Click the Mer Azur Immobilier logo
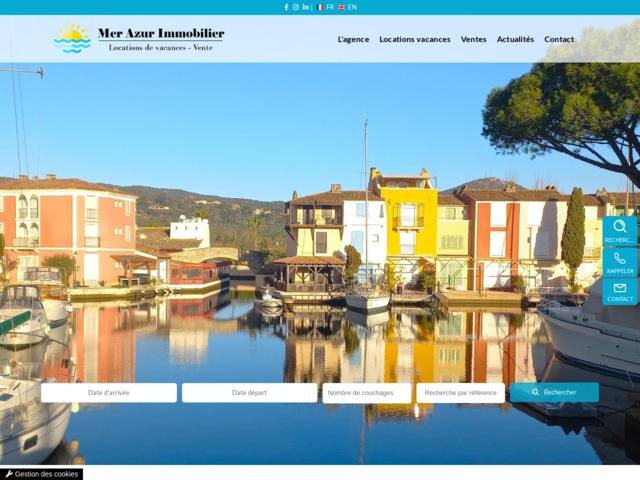This screenshot has height=480, width=640. (x=139, y=38)
